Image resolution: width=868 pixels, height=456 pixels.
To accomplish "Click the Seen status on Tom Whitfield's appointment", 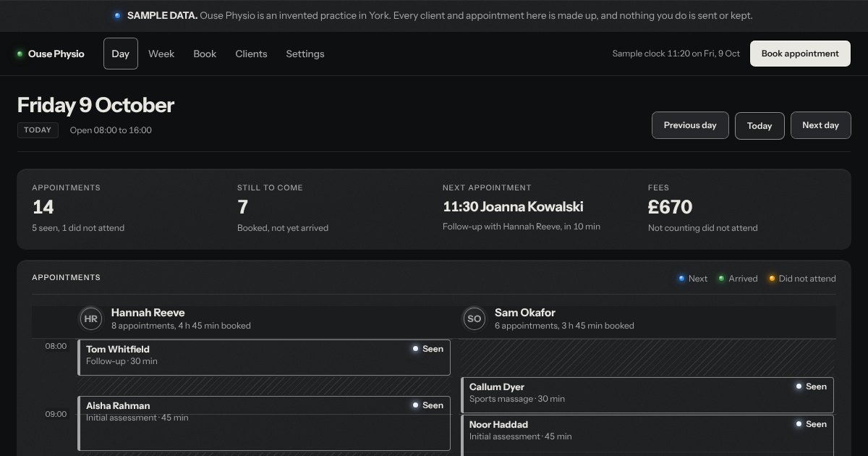I will (x=427, y=349).
